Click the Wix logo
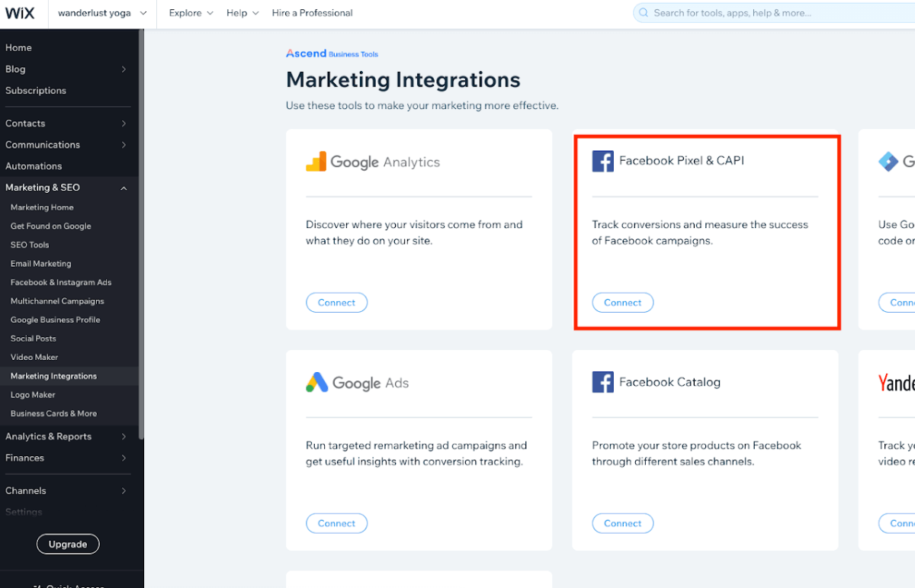Screen dimensions: 915x588 click(x=21, y=12)
